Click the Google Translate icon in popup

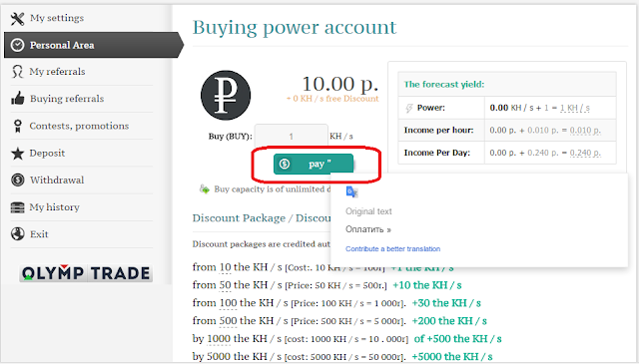coord(351,191)
